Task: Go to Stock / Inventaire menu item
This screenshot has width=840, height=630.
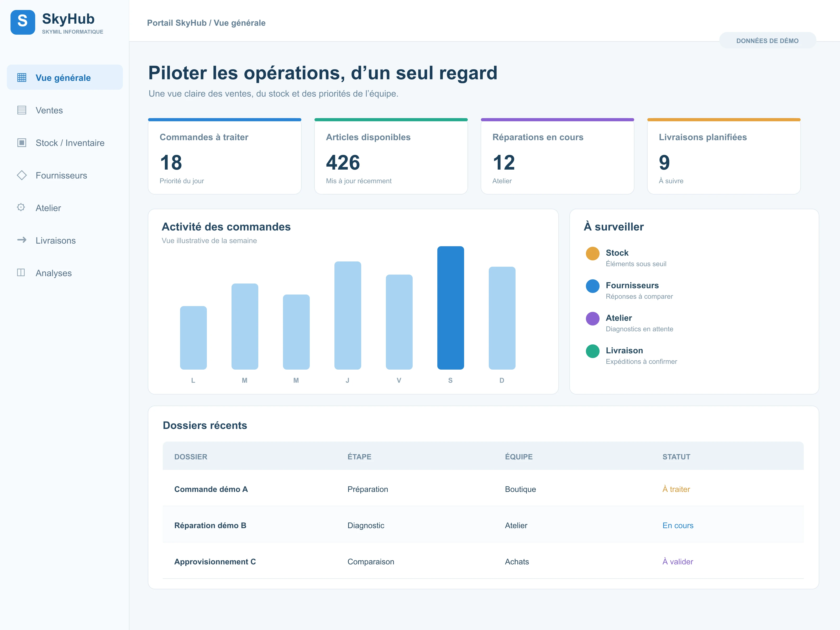Action: (65, 143)
